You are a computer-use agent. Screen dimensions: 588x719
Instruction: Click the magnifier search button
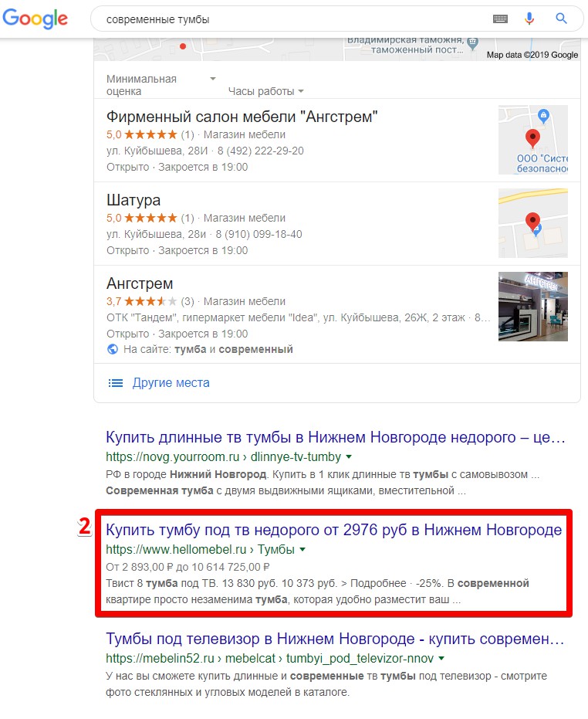(x=561, y=19)
